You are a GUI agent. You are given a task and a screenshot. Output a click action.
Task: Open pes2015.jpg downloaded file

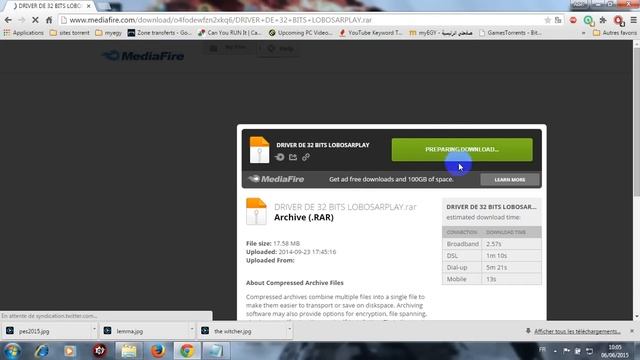coord(47,331)
